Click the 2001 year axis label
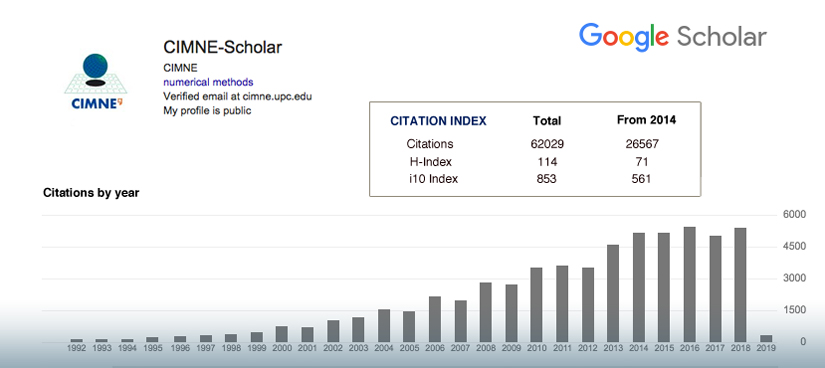The height and width of the screenshot is (368, 825). click(x=307, y=348)
